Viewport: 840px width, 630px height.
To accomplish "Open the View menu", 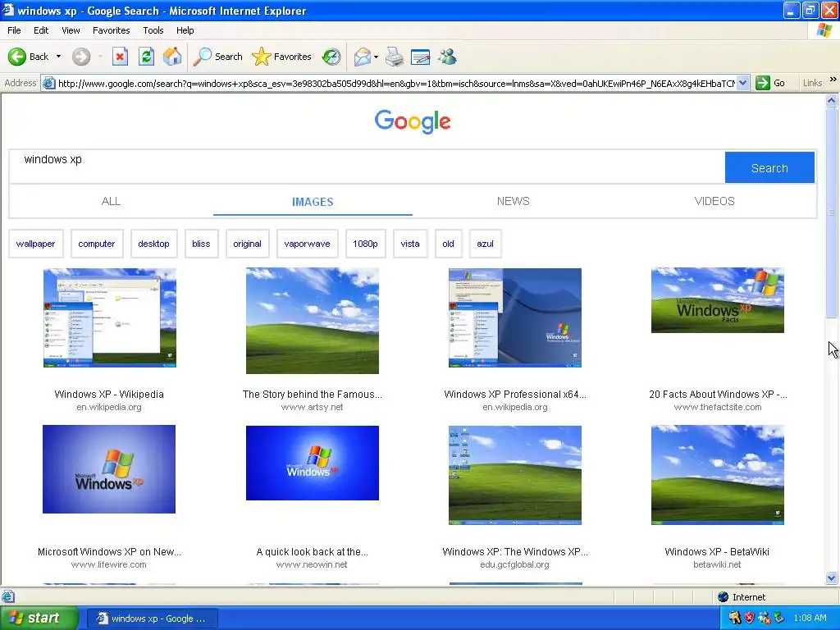I will tap(71, 30).
